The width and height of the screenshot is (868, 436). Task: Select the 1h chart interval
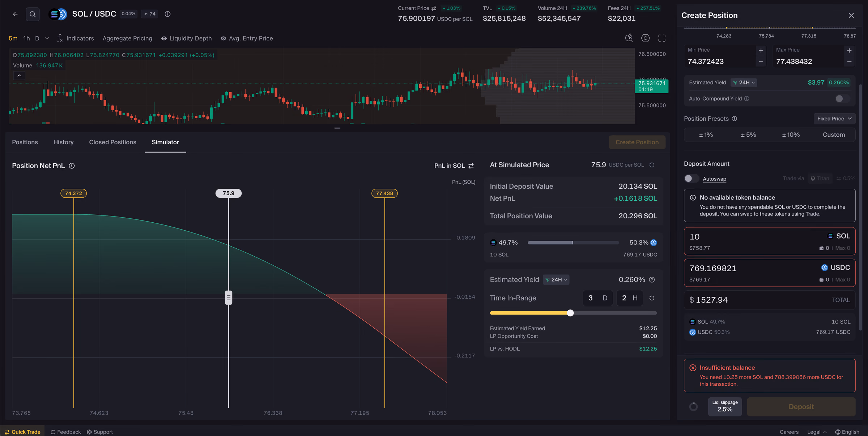tap(26, 38)
